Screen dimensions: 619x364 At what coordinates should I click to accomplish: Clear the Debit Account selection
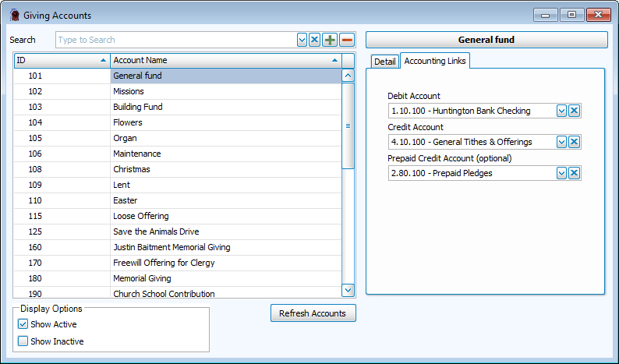pos(575,111)
